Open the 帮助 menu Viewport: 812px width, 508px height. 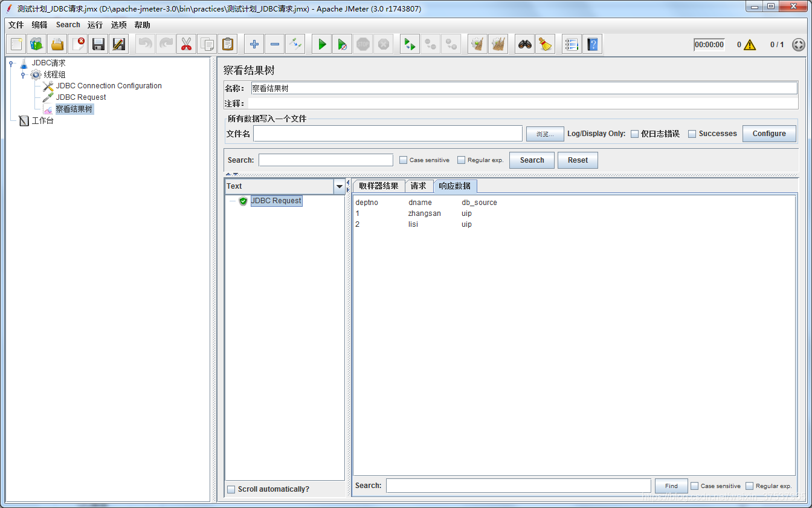click(x=143, y=25)
